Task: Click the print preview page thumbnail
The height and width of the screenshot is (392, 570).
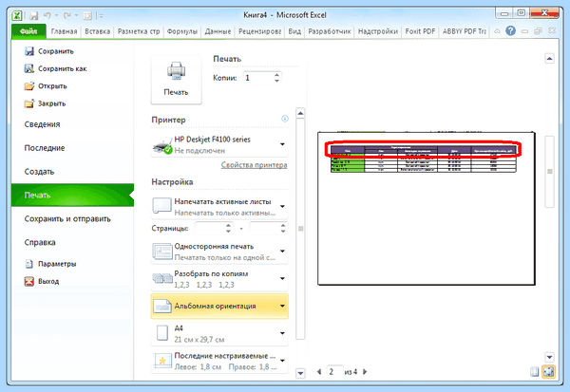Action: pyautogui.click(x=426, y=208)
